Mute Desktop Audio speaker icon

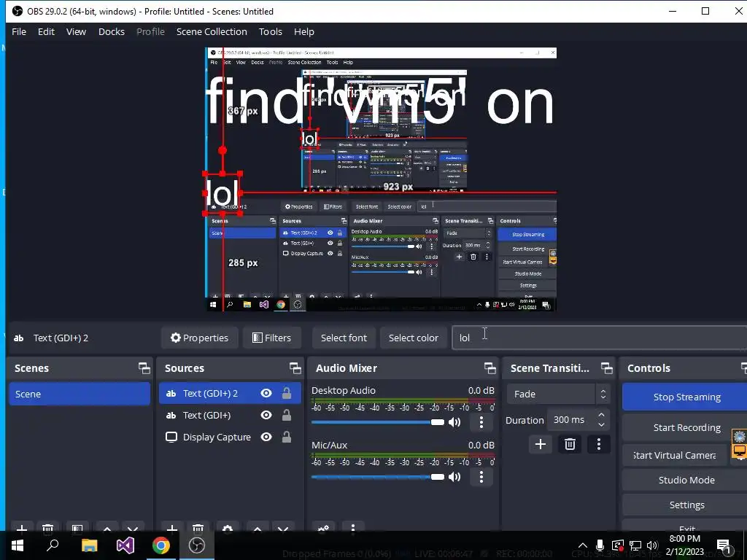(x=454, y=422)
